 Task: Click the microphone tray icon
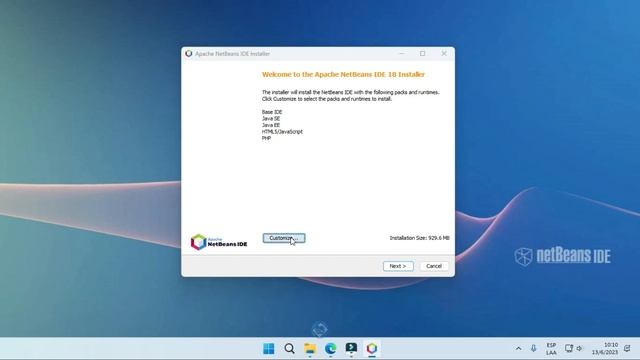point(533,349)
